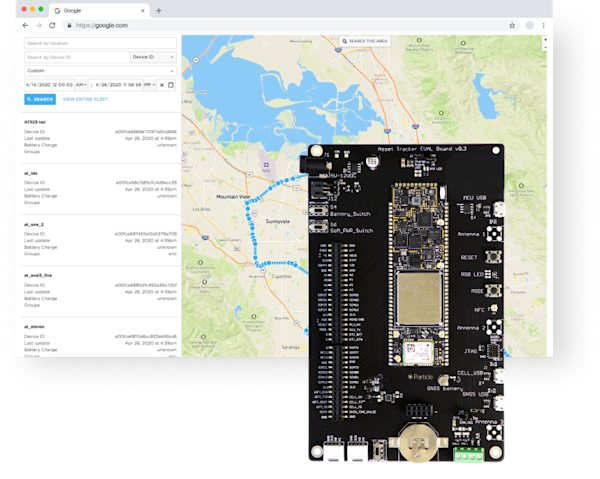Viewport: 600px width, 479px height.
Task: Click the Saratoga label on the map
Action: 290,347
